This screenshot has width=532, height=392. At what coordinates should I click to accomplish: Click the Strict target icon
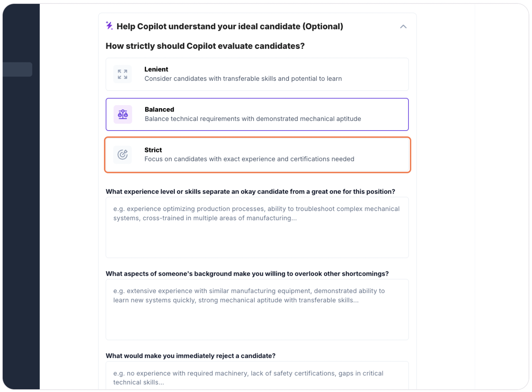pos(122,155)
